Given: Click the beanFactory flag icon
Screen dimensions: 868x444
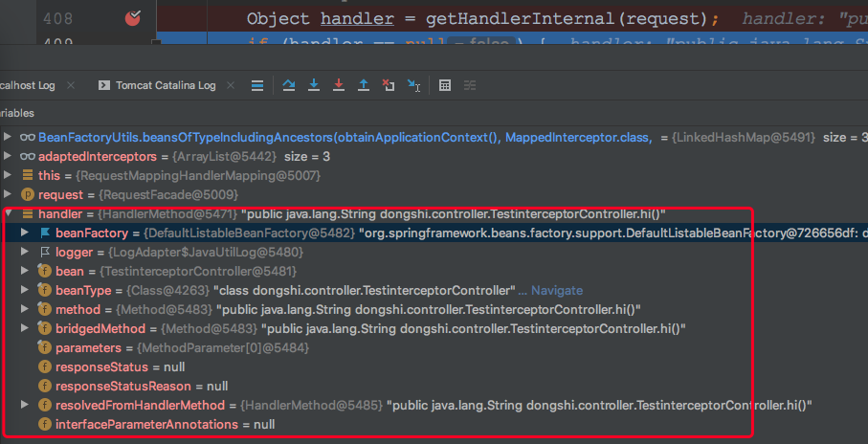Looking at the screenshot, I should point(45,233).
